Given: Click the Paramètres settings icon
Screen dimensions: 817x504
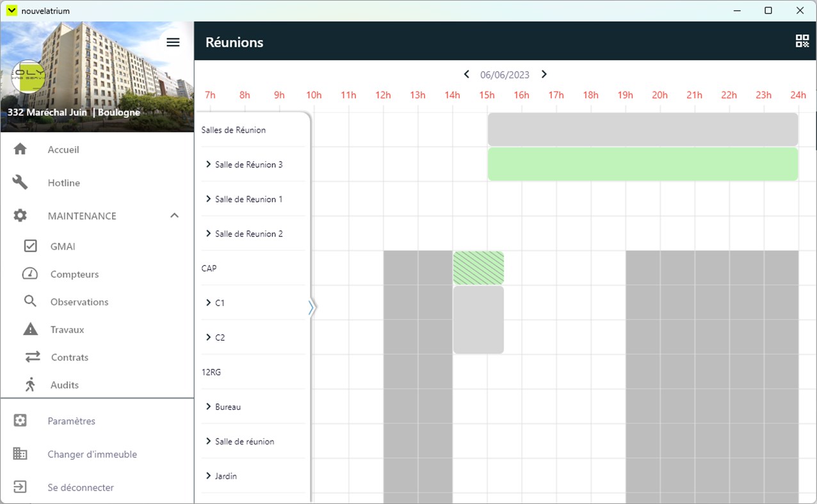Looking at the screenshot, I should [20, 421].
